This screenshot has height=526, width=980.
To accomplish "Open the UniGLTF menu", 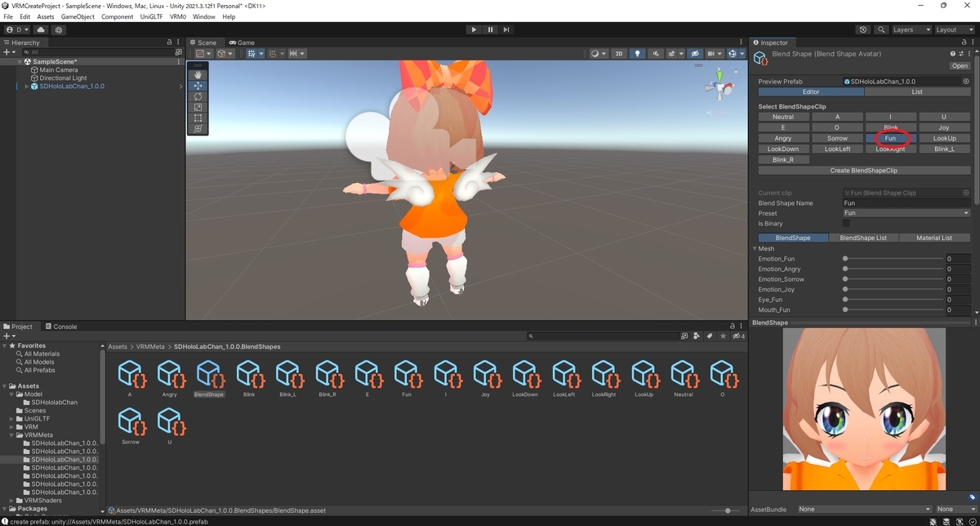I will 150,16.
